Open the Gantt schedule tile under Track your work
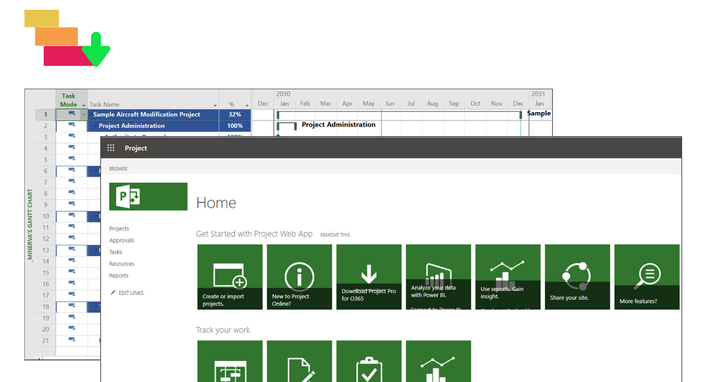 (x=230, y=361)
